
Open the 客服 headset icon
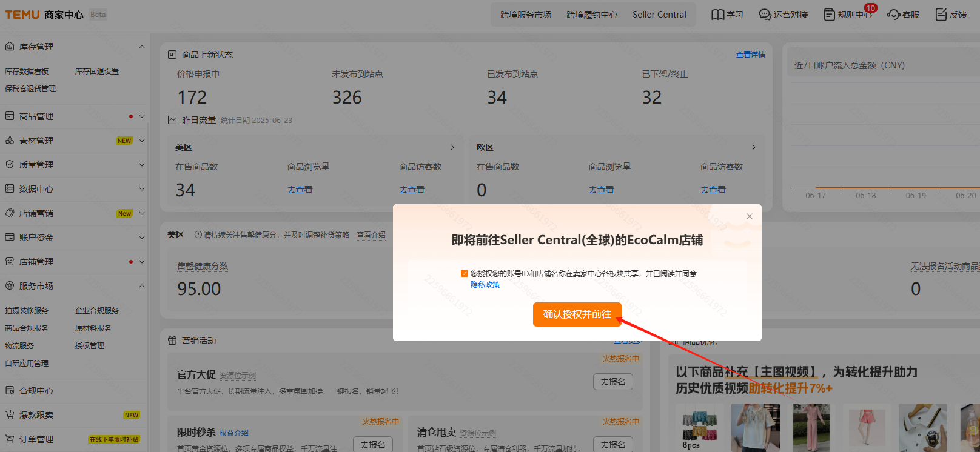click(x=893, y=15)
